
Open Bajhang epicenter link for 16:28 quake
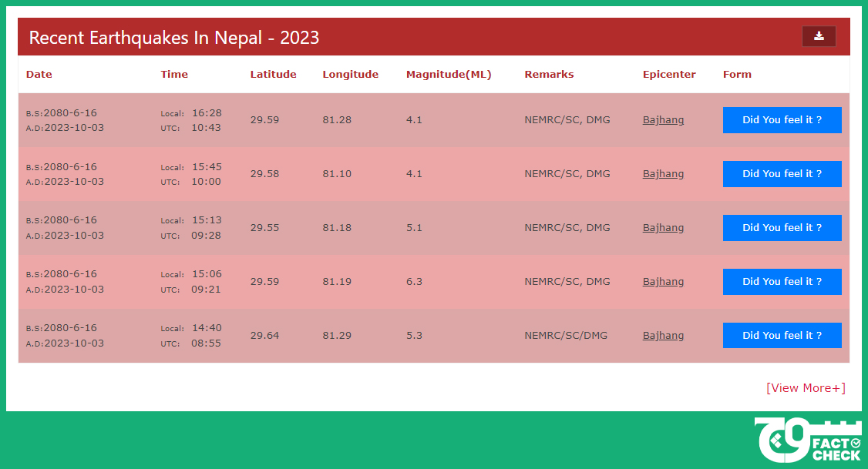663,120
